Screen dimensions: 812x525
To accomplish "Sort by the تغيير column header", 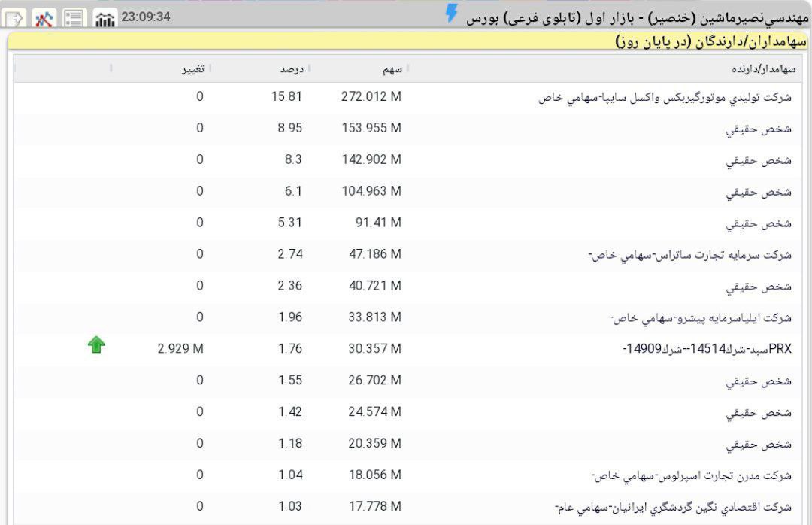I will coord(192,69).
